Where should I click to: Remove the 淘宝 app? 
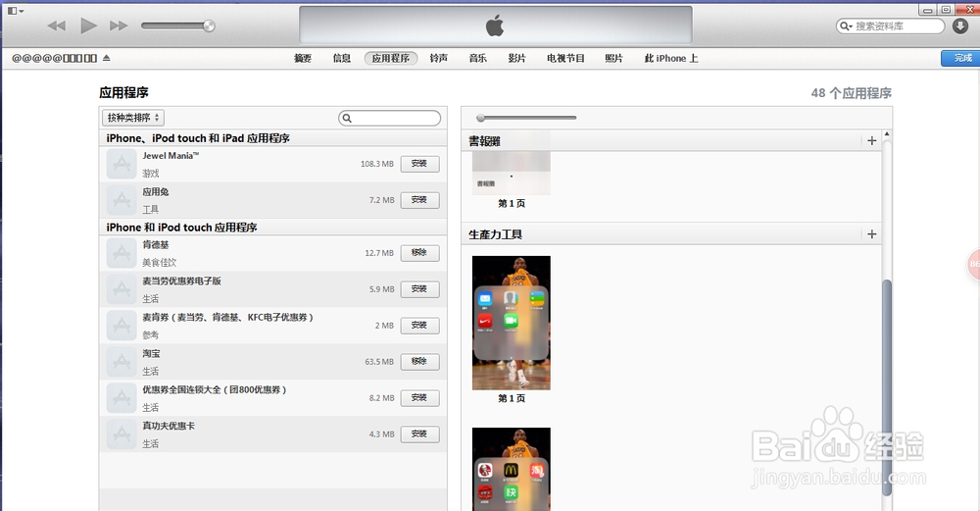419,362
